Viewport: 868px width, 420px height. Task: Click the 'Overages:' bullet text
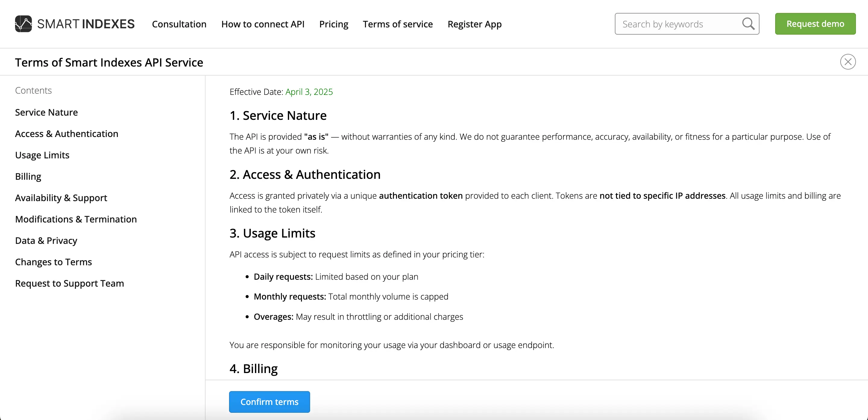(274, 317)
